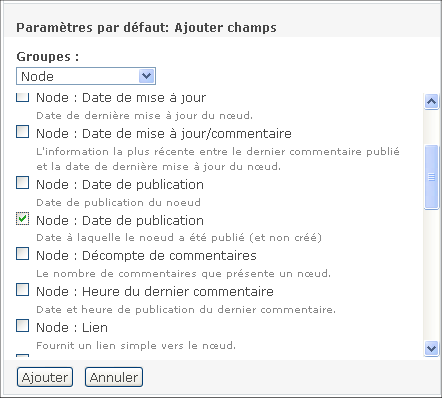Click the Node : Décompte de commentaires label
The width and height of the screenshot is (442, 398).
146,255
